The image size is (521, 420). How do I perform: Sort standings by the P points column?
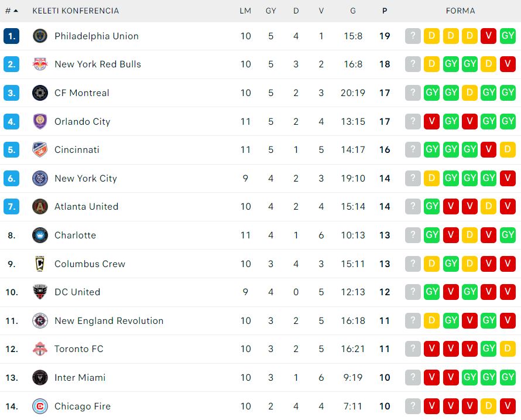pyautogui.click(x=385, y=11)
